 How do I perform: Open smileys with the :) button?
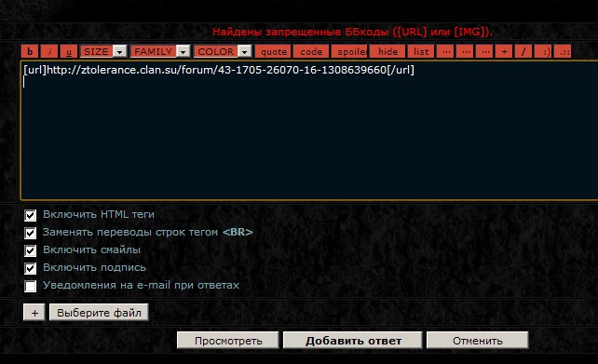pos(543,51)
